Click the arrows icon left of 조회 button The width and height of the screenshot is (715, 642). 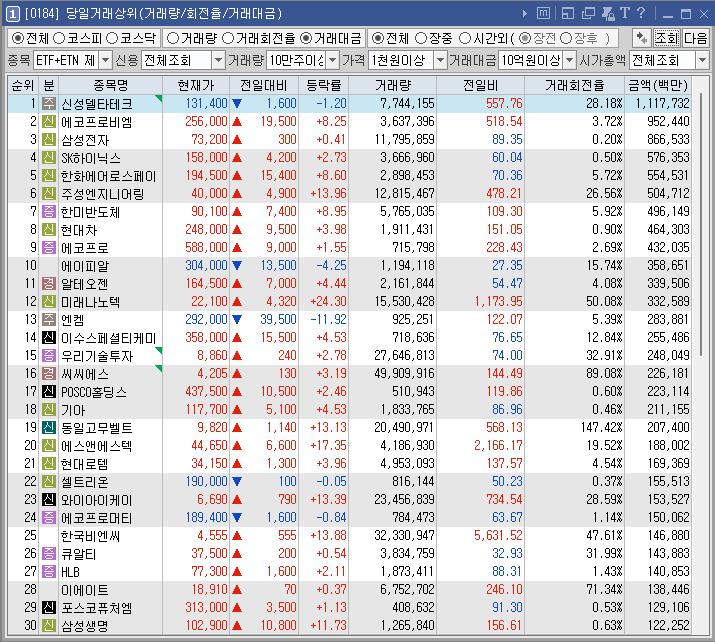pos(642,38)
